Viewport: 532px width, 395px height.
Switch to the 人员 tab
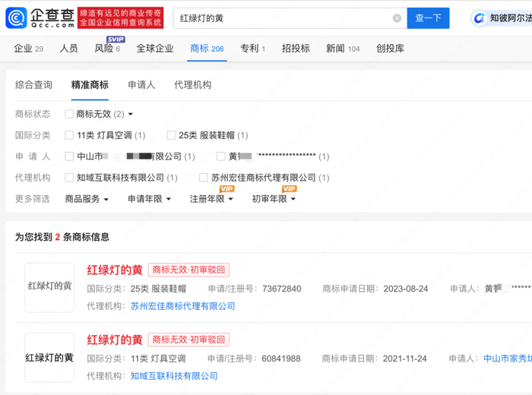point(69,49)
